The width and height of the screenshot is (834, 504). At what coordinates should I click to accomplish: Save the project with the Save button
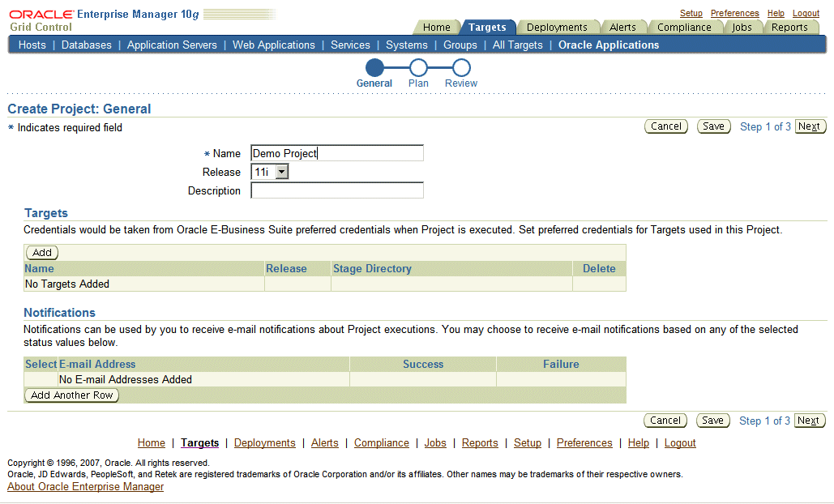pos(712,126)
